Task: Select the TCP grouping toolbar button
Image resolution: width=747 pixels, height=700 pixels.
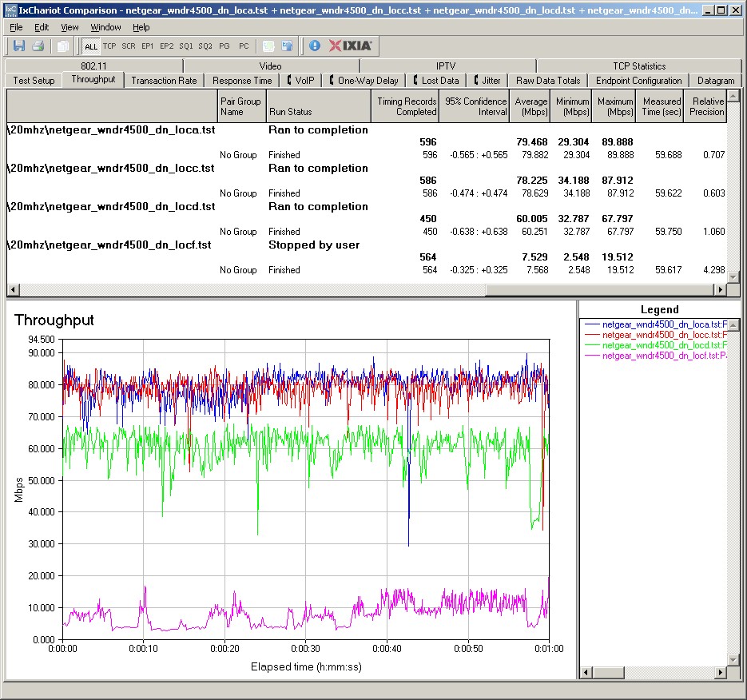Action: click(x=109, y=46)
